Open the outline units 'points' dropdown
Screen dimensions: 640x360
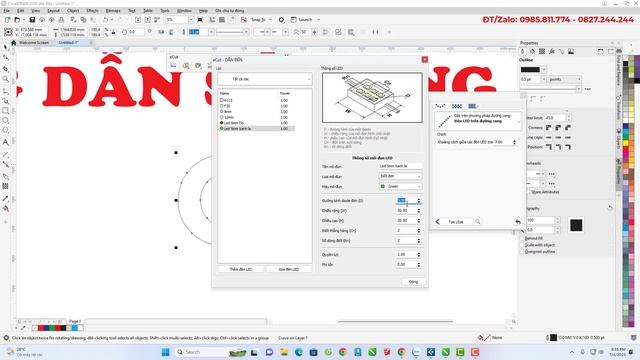[x=564, y=79]
